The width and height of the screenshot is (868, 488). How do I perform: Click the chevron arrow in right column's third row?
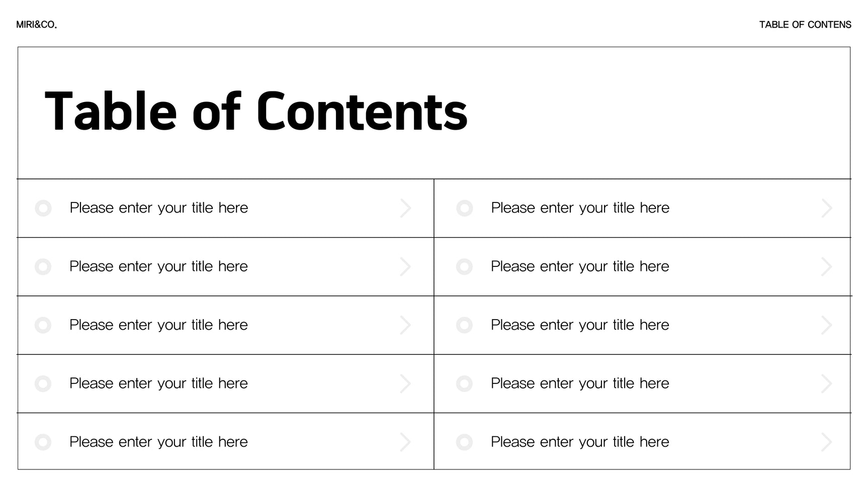pyautogui.click(x=826, y=325)
